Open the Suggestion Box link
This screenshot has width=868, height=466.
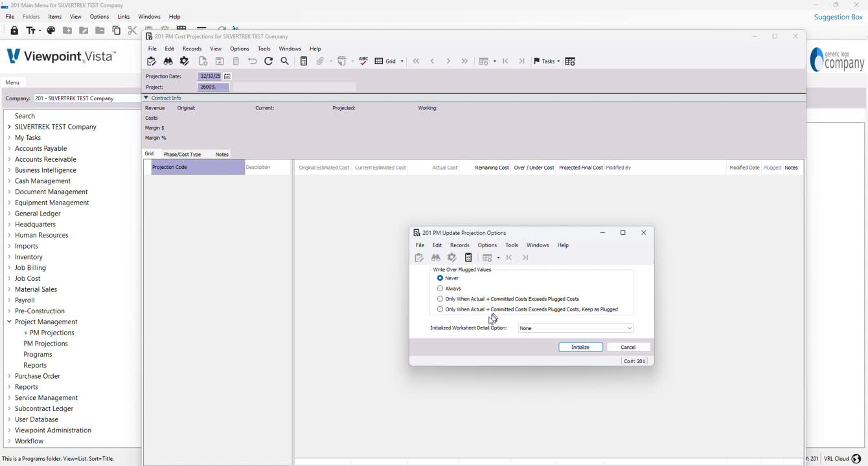(838, 17)
